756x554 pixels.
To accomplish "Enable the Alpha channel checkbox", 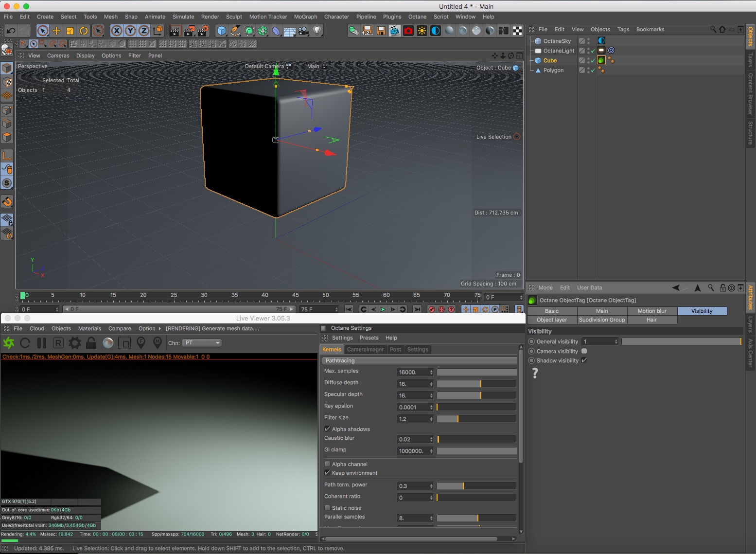I will coord(327,464).
